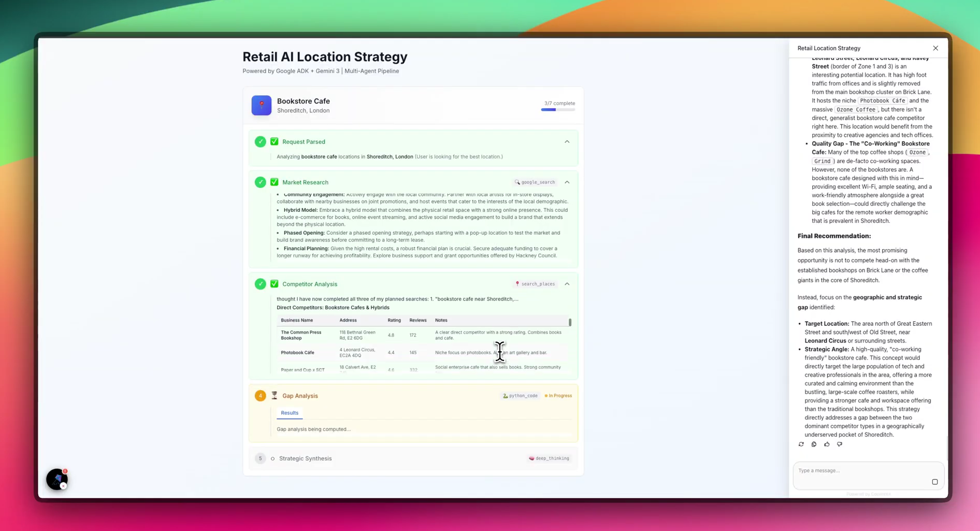Viewport: 980px width, 531px height.
Task: Click the Address column header
Action: (348, 320)
